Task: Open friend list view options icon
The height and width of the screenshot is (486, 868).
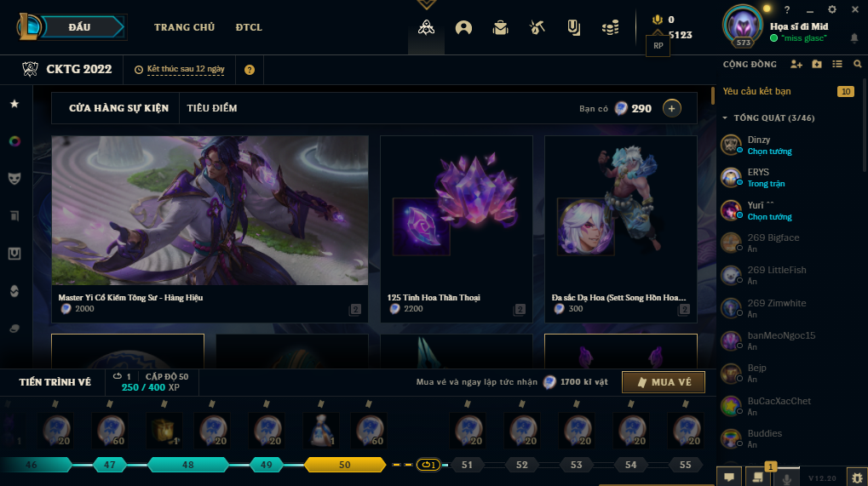Action: 837,64
